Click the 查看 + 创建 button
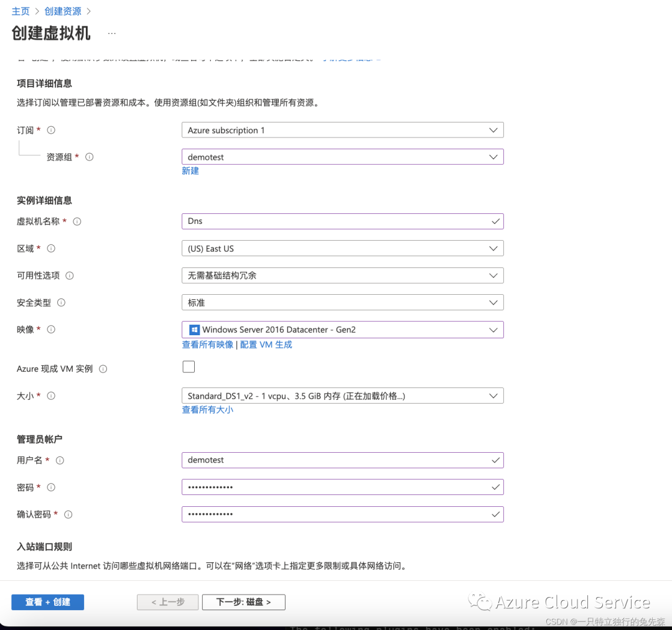Screen dimensions: 672x630 click(x=47, y=602)
